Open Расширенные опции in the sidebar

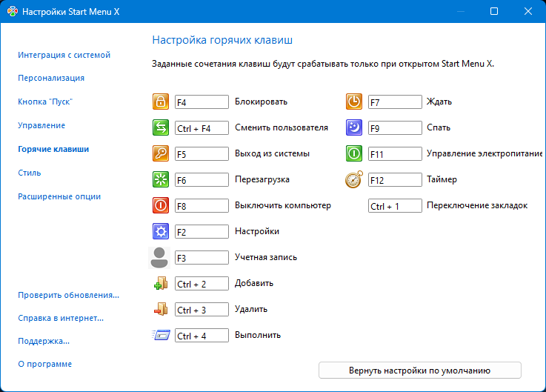(59, 196)
